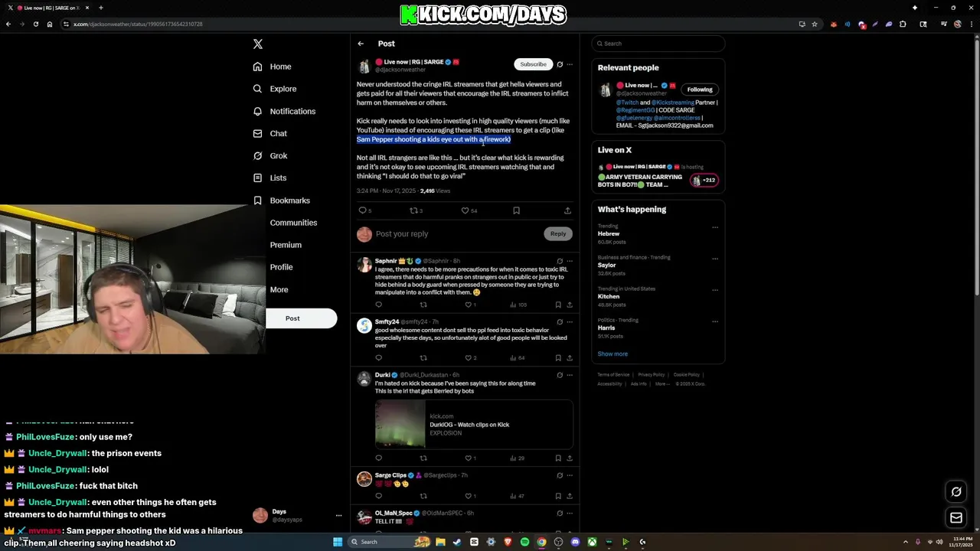
Task: Like Durki's reply
Action: coord(469,458)
